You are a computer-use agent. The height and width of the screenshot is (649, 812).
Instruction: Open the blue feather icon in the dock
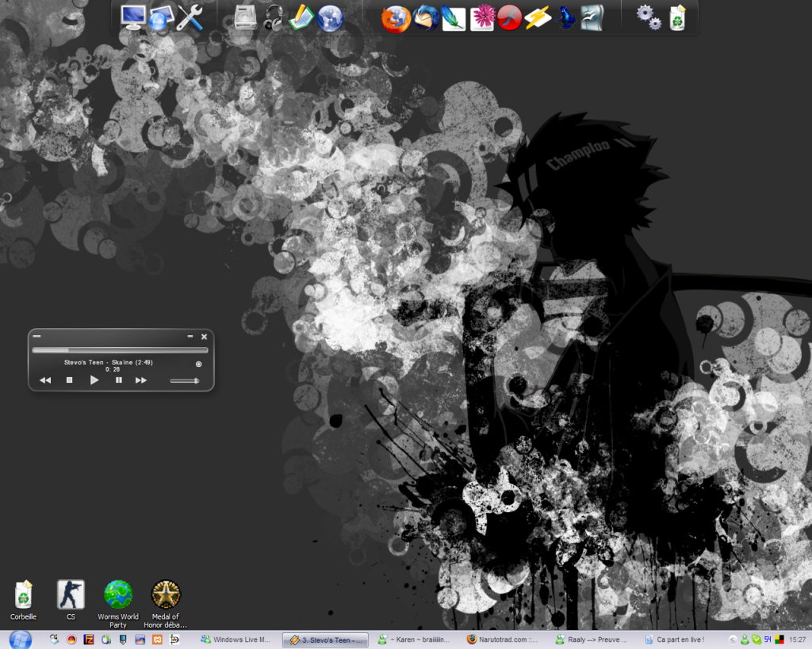click(454, 18)
